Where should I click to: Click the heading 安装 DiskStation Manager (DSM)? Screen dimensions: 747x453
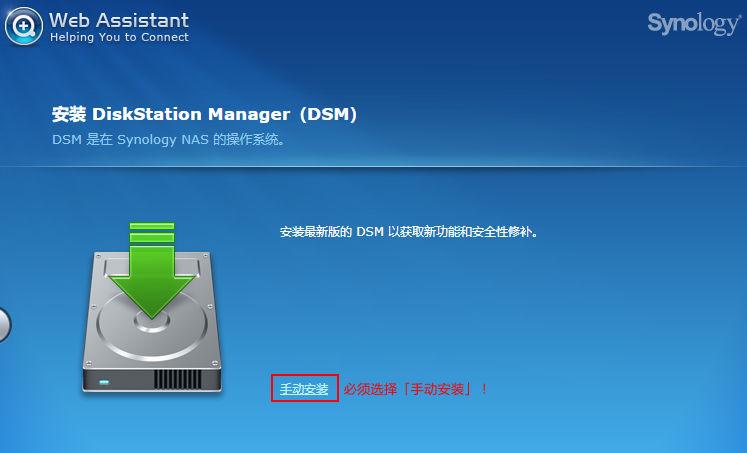(204, 114)
